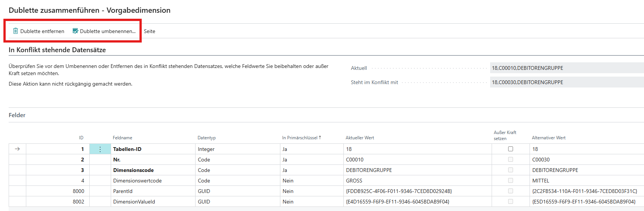
Task: Click Dublette entfernen action
Action: pyautogui.click(x=42, y=31)
